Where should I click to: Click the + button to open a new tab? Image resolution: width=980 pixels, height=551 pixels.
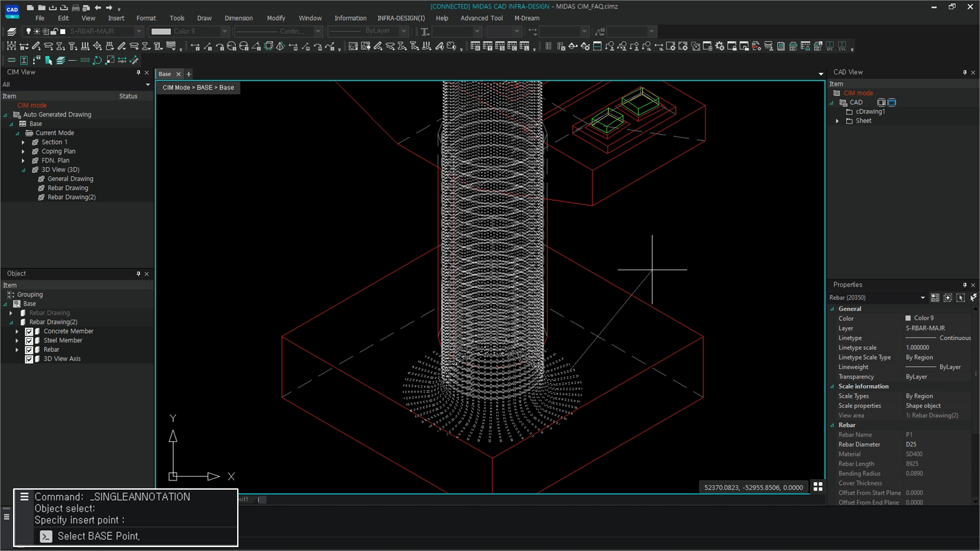click(x=189, y=74)
